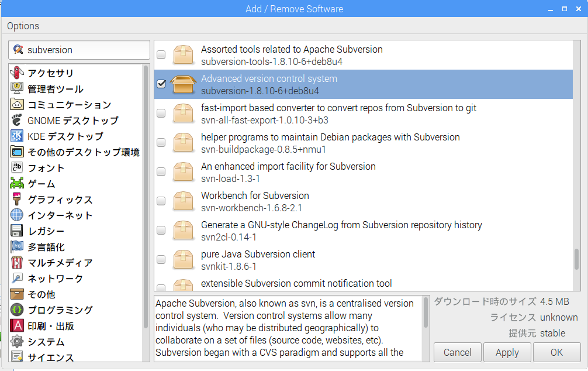This screenshot has height=371, width=588.
Task: Open the Options menu
Action: coord(23,26)
